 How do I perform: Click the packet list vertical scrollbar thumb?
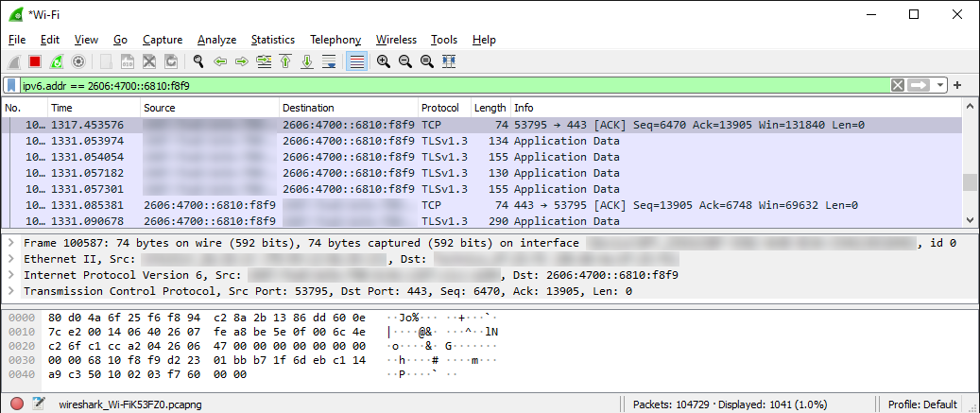970,181
